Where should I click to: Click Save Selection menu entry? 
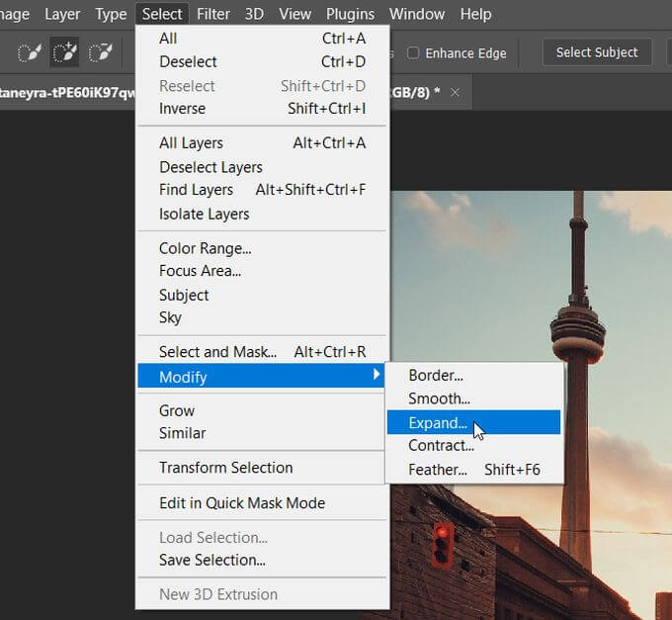point(211,560)
